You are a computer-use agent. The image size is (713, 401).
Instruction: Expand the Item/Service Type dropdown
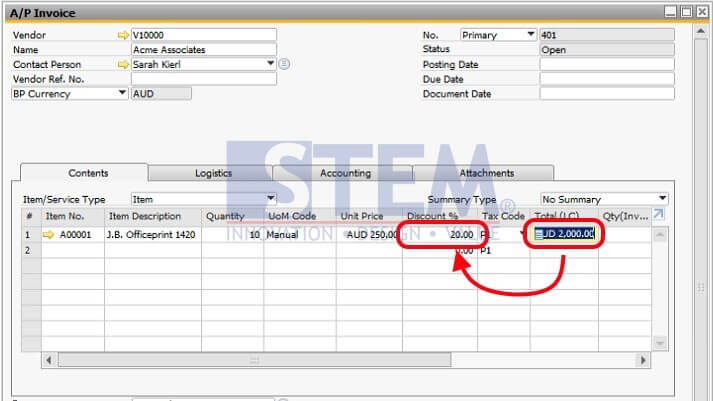(x=271, y=198)
